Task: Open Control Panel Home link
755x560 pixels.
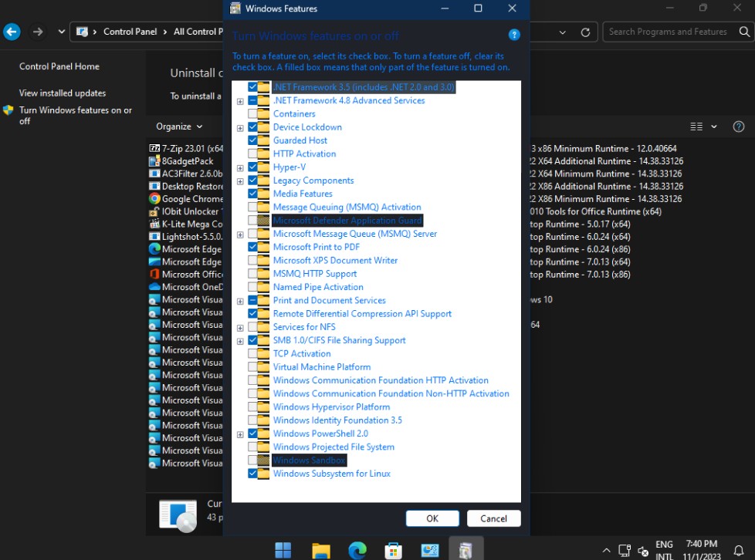Action: 59,66
